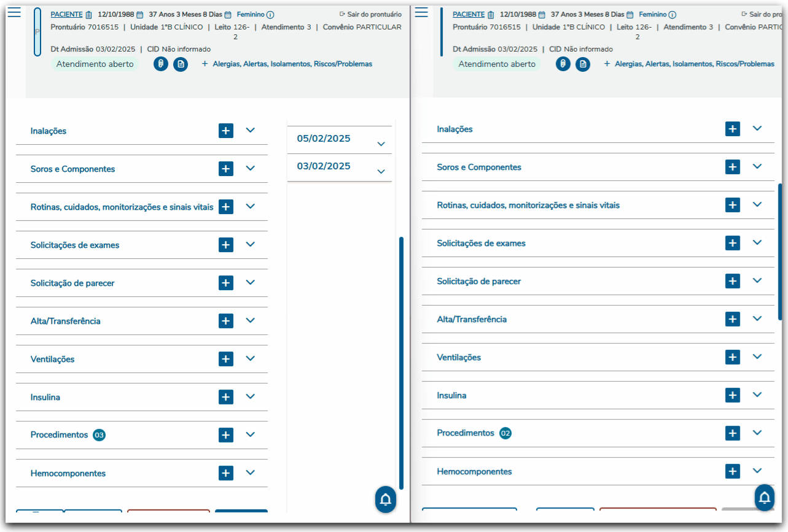The image size is (788, 532).
Task: Expand Procedimentos section in right panel
Action: pyautogui.click(x=757, y=433)
